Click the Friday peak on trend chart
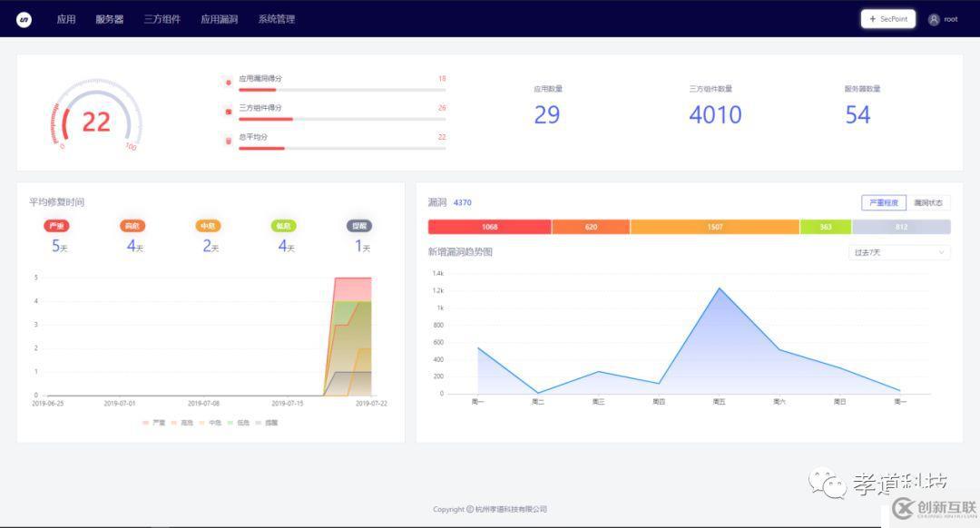The image size is (980, 528). pos(720,288)
